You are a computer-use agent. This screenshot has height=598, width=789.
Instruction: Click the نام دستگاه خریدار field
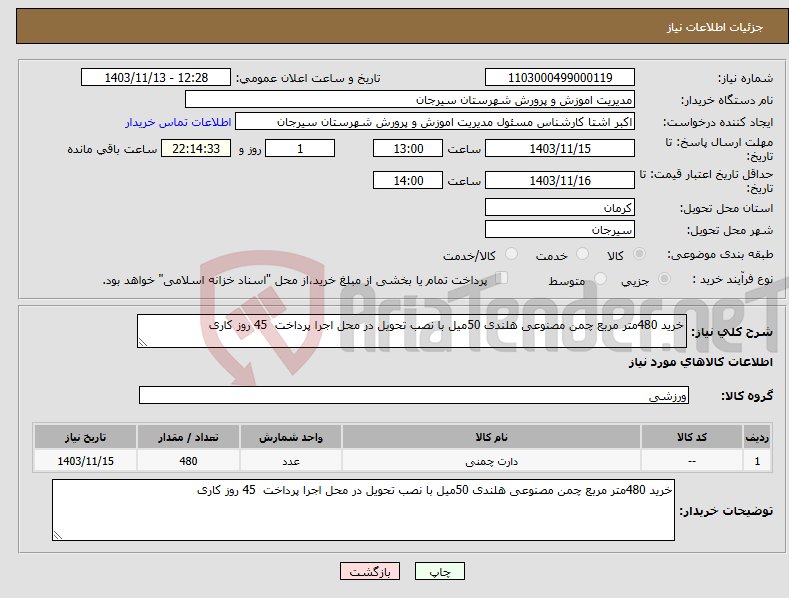coord(410,100)
